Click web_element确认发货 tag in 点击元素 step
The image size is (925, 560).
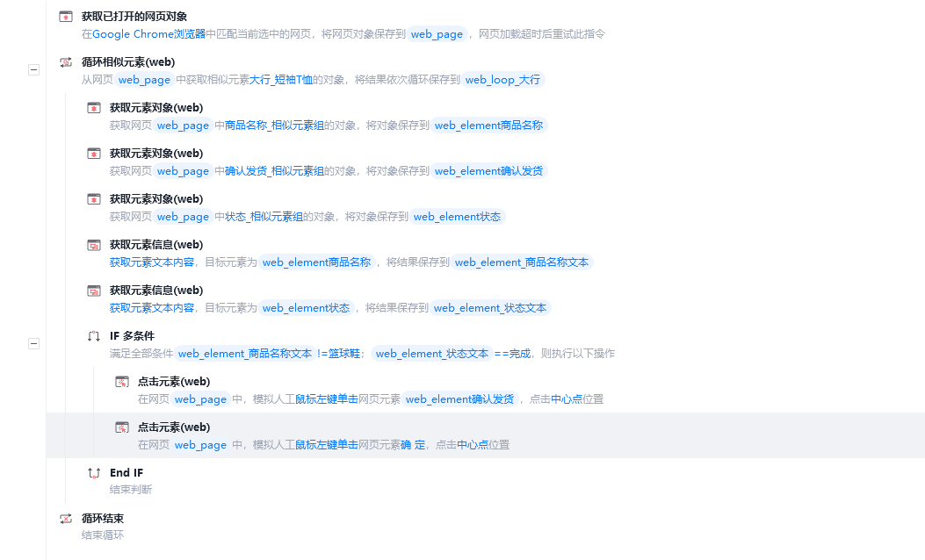pos(459,399)
